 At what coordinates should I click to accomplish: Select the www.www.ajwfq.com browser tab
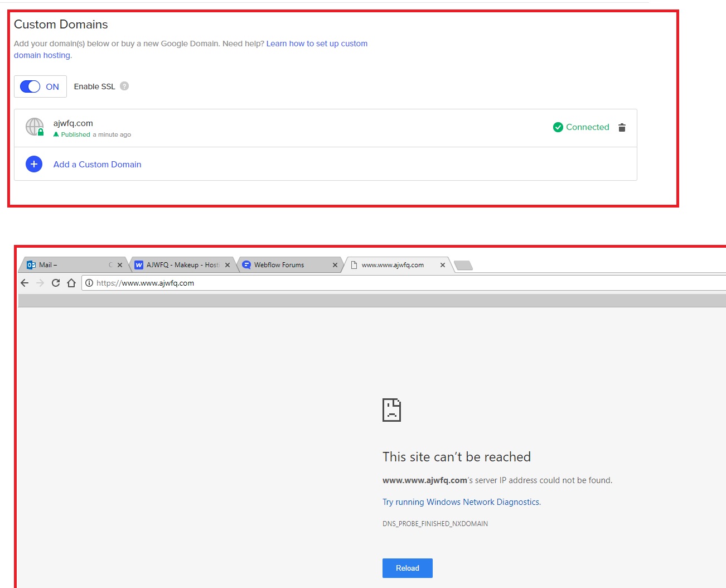point(397,265)
